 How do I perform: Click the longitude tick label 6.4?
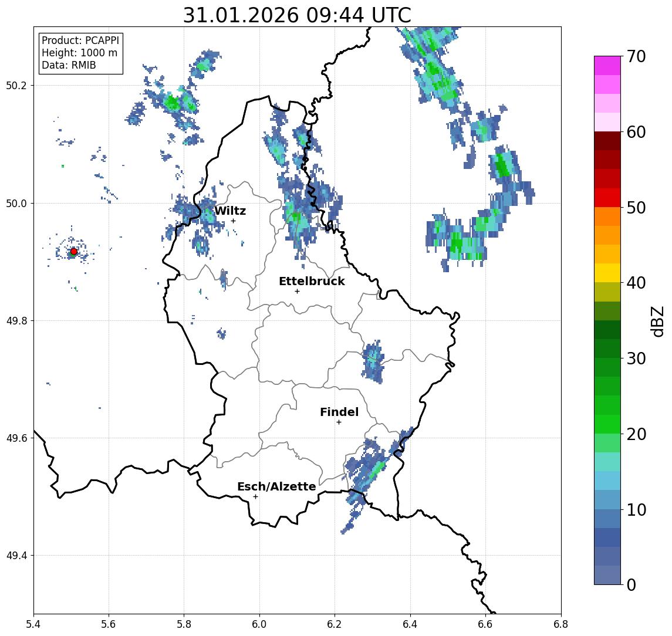click(410, 624)
